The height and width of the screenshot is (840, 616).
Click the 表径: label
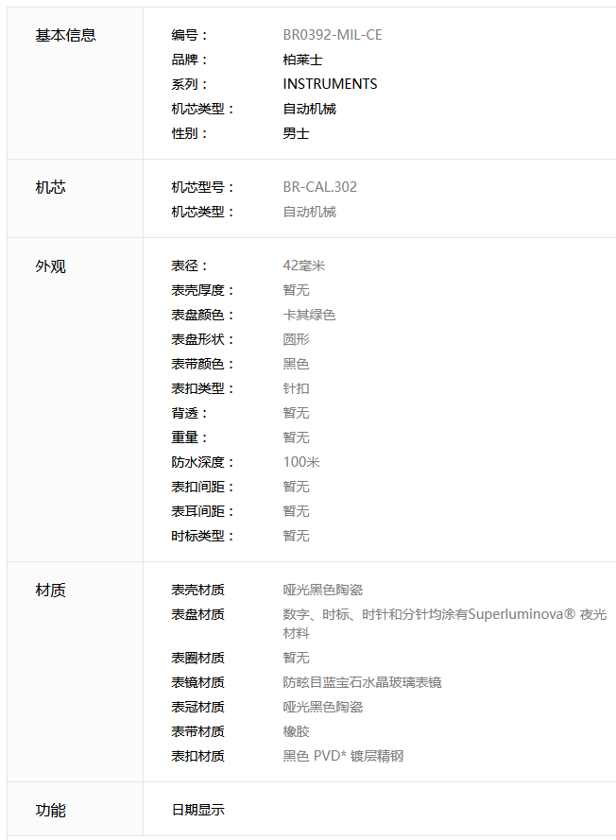[x=190, y=266]
